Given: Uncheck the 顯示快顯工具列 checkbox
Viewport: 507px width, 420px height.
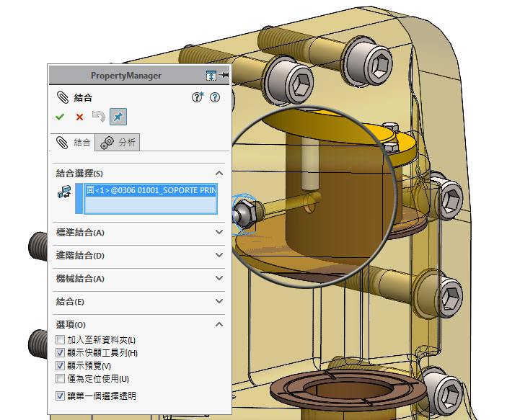Looking at the screenshot, I should [61, 353].
